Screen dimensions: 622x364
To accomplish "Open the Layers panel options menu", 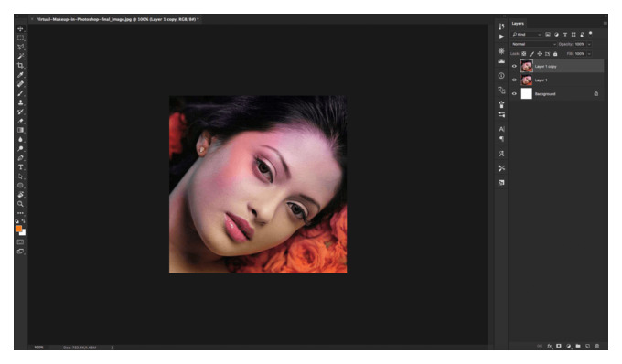I will pos(605,24).
